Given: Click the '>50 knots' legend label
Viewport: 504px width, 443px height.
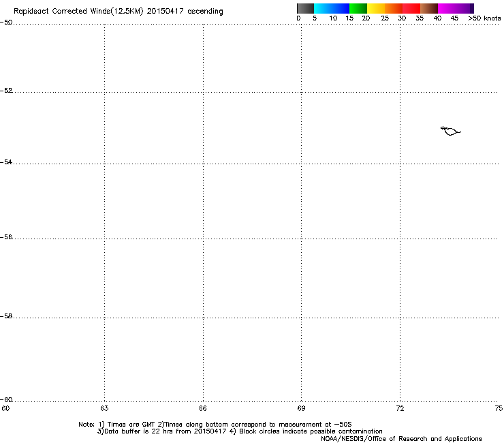Looking at the screenshot, I should coord(484,18).
